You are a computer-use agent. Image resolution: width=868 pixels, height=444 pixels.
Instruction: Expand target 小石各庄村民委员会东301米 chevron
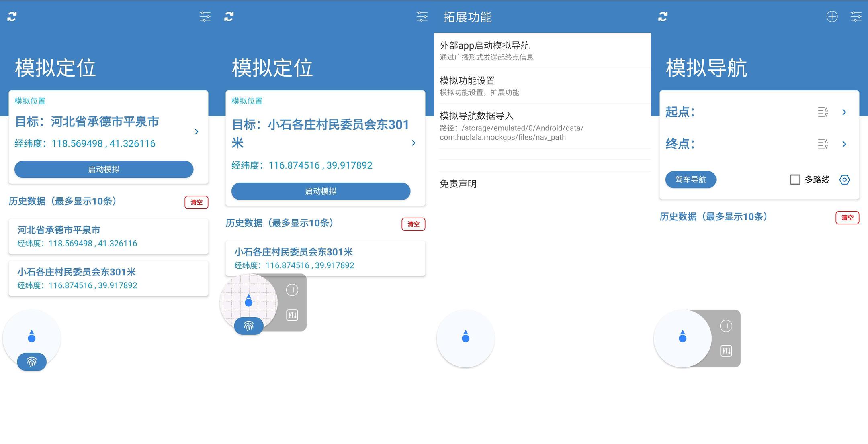coord(414,143)
